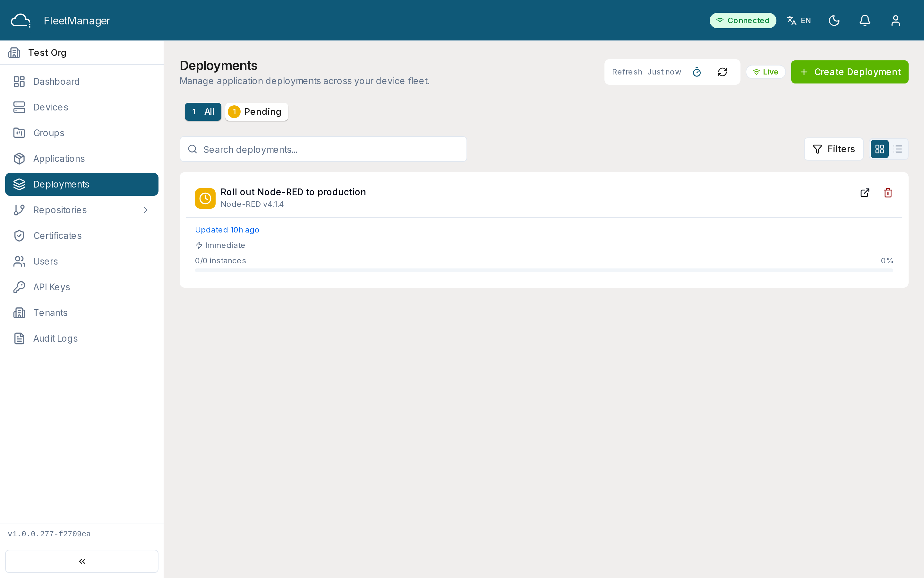Open the notifications bell
This screenshot has width=924, height=578.
click(865, 20)
